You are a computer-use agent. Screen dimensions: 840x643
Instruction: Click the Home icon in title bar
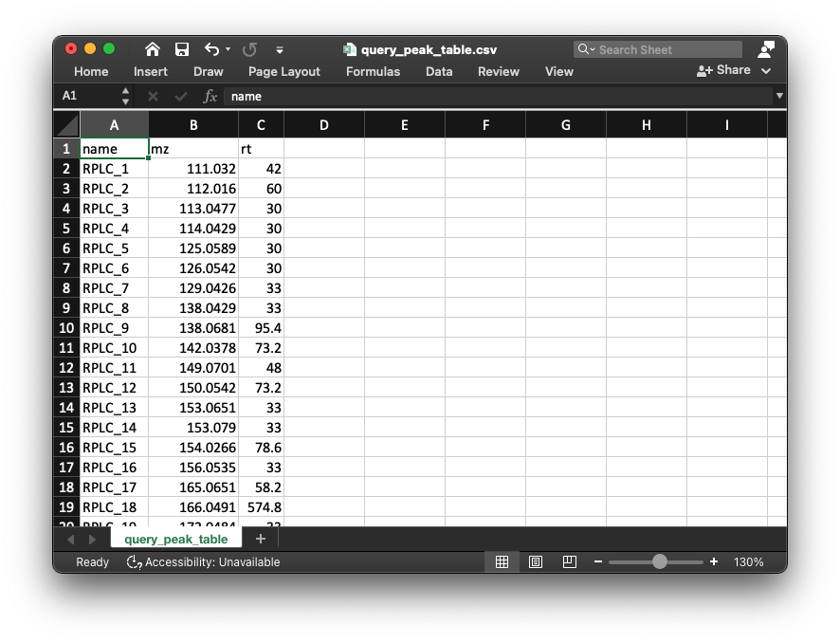(152, 49)
